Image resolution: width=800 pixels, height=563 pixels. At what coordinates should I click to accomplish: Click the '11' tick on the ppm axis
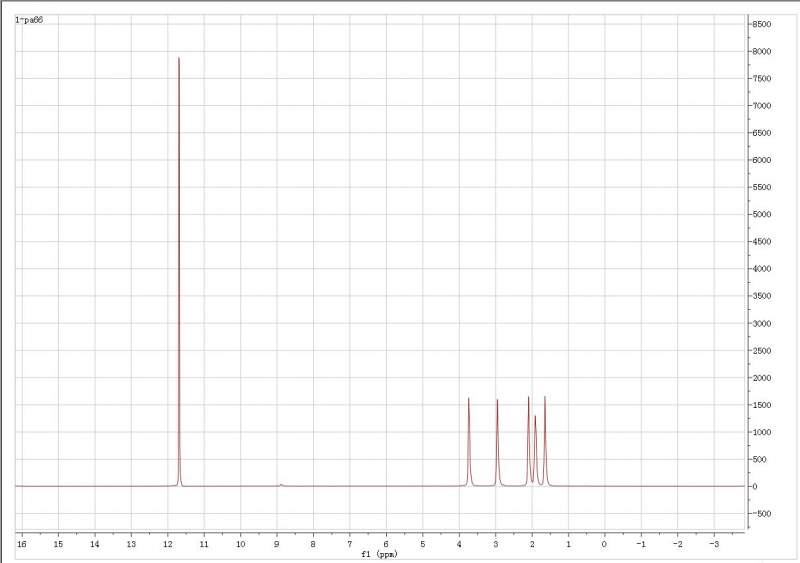pyautogui.click(x=204, y=544)
